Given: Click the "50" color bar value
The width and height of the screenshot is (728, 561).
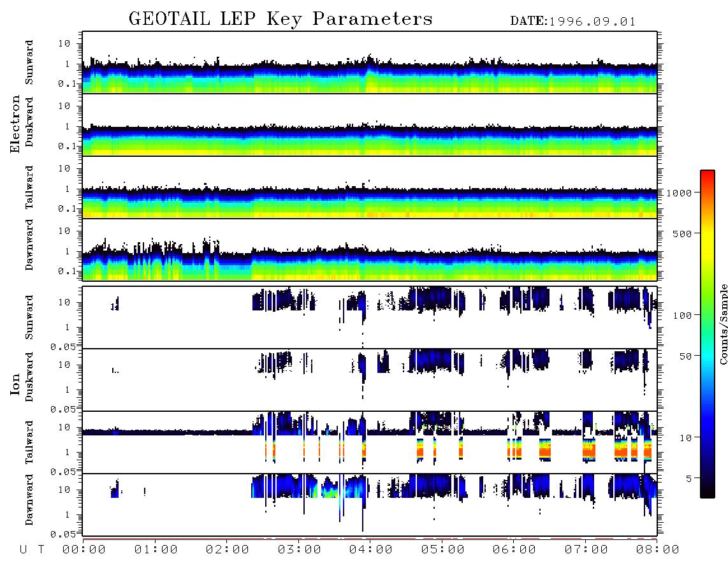Looking at the screenshot, I should tap(685, 356).
